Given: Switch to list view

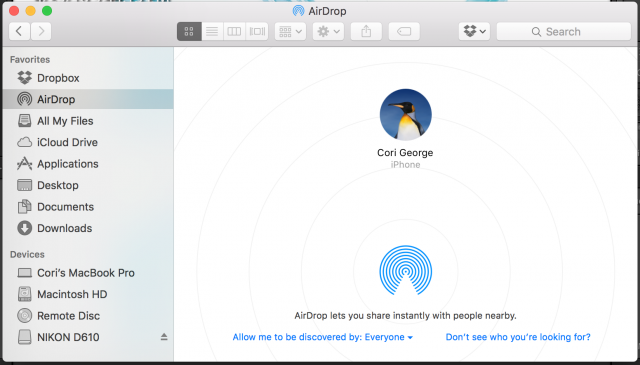Looking at the screenshot, I should click(x=212, y=31).
